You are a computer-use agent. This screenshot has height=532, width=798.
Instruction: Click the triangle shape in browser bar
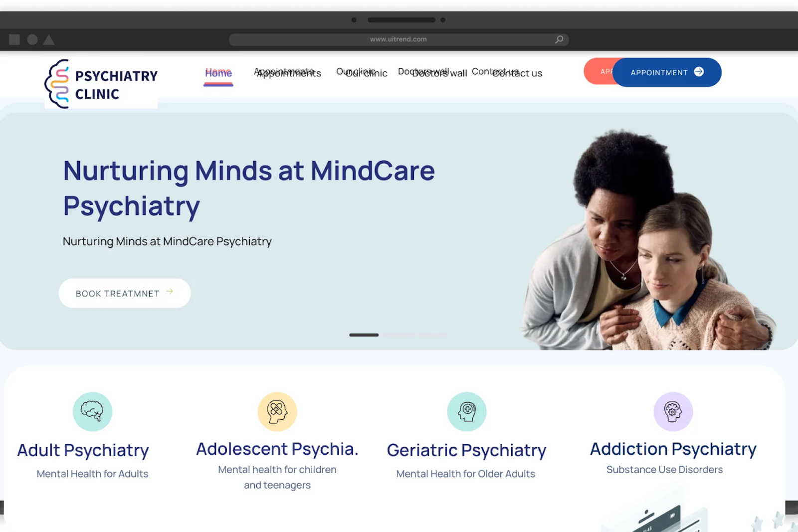tap(49, 40)
